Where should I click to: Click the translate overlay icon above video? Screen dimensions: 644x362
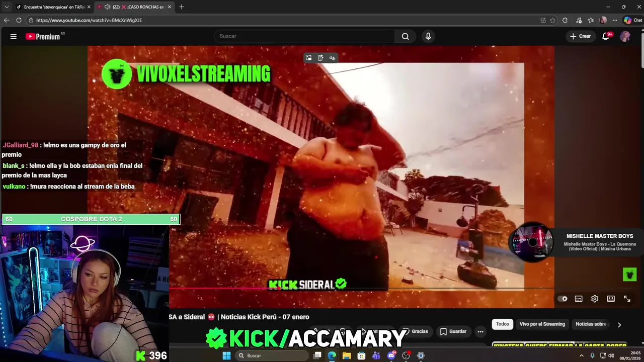[332, 58]
